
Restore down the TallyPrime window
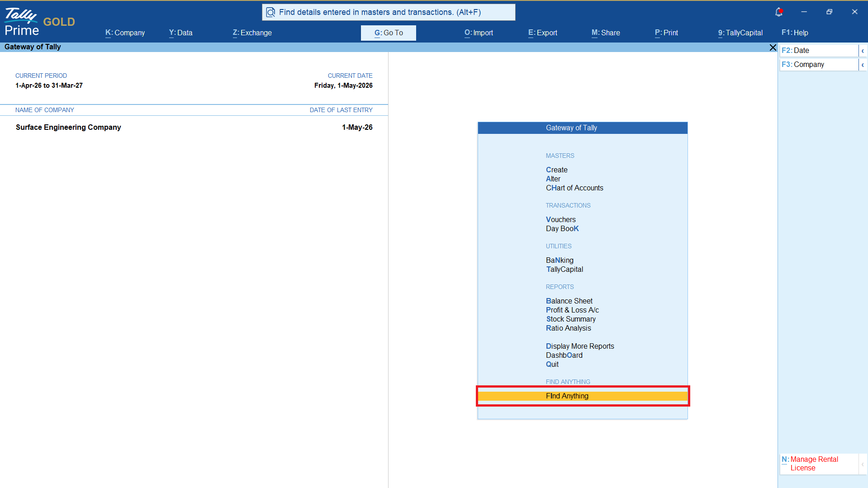(x=829, y=12)
